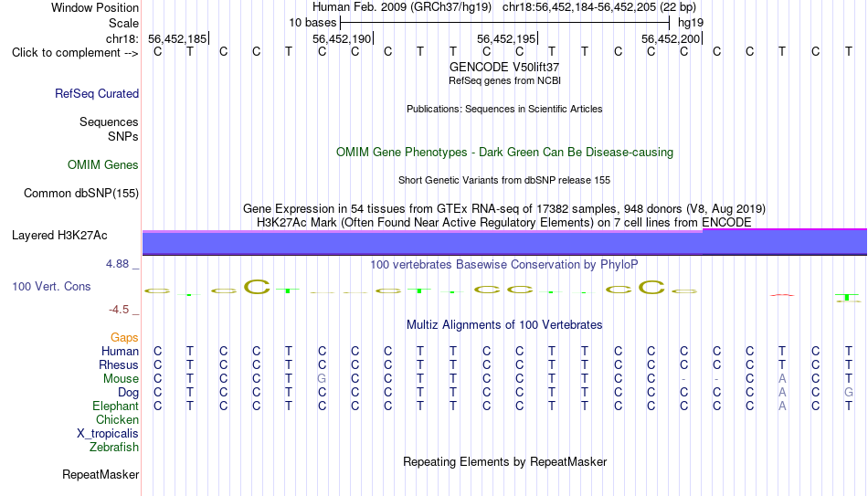The image size is (868, 496).
Task: Click the 'Click to complement -->' label
Action: (75, 53)
